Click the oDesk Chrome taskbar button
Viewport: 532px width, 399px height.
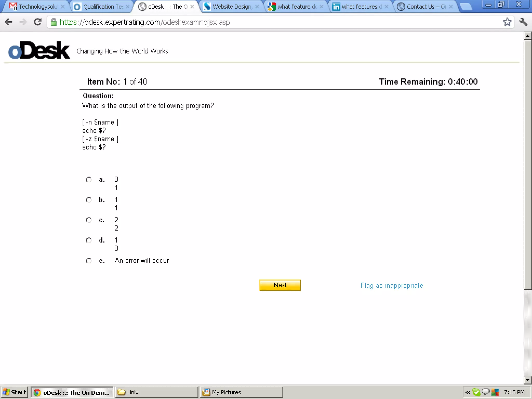pos(72,392)
